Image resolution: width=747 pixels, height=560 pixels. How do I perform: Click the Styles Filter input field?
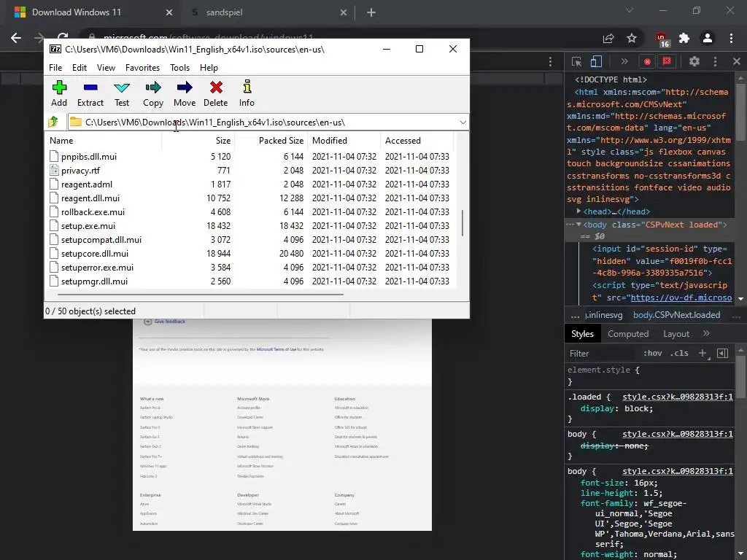[601, 354]
